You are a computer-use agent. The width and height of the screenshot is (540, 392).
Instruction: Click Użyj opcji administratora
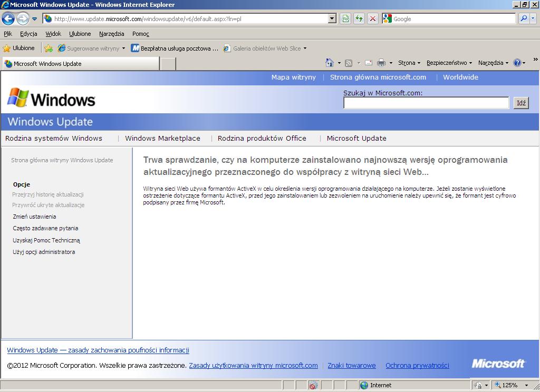(44, 252)
